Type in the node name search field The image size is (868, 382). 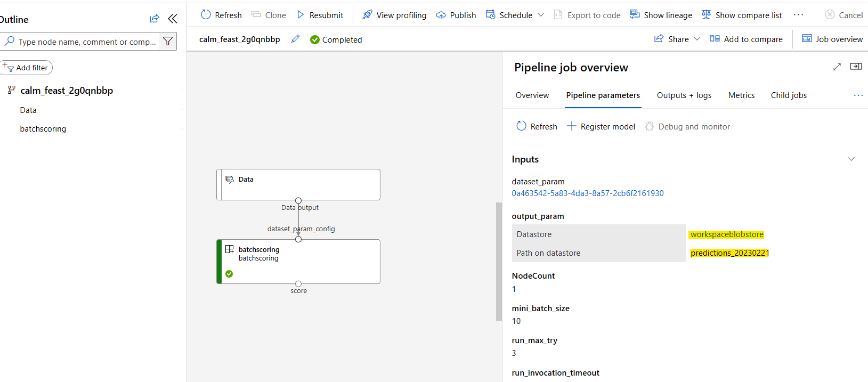86,42
